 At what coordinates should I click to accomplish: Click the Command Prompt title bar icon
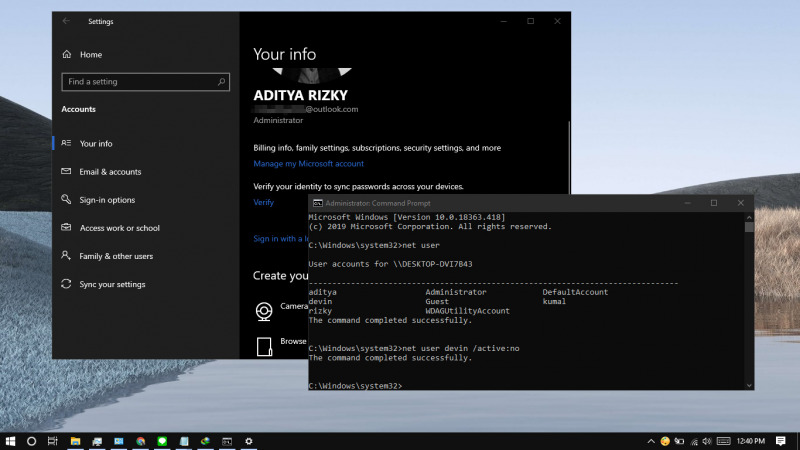pyautogui.click(x=317, y=203)
